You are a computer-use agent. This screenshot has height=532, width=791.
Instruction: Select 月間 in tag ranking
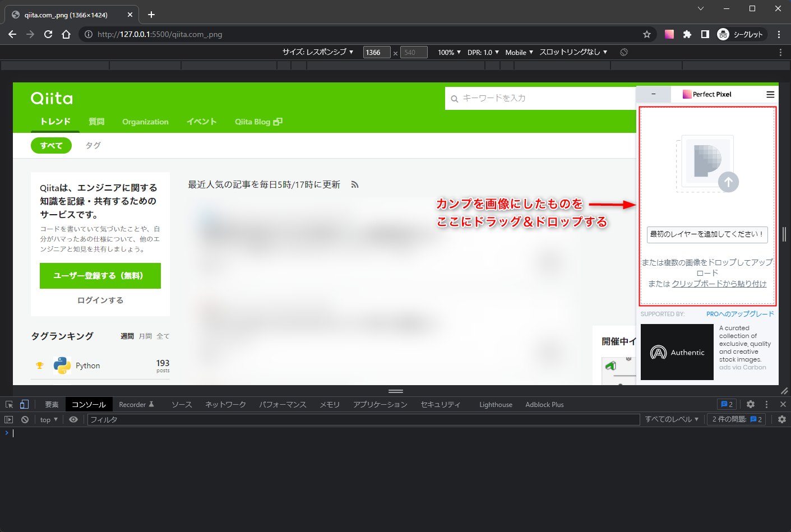145,336
